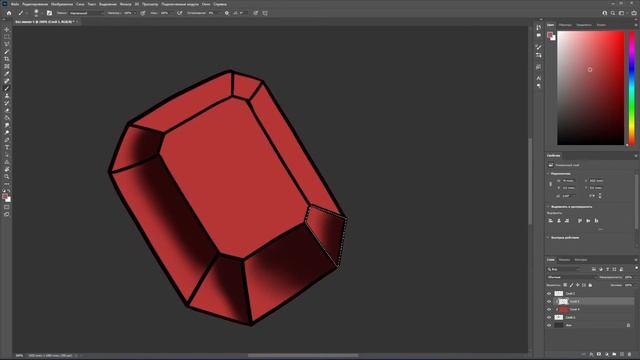Click the delete layer trash icon
640x360 pixels.
(629, 354)
